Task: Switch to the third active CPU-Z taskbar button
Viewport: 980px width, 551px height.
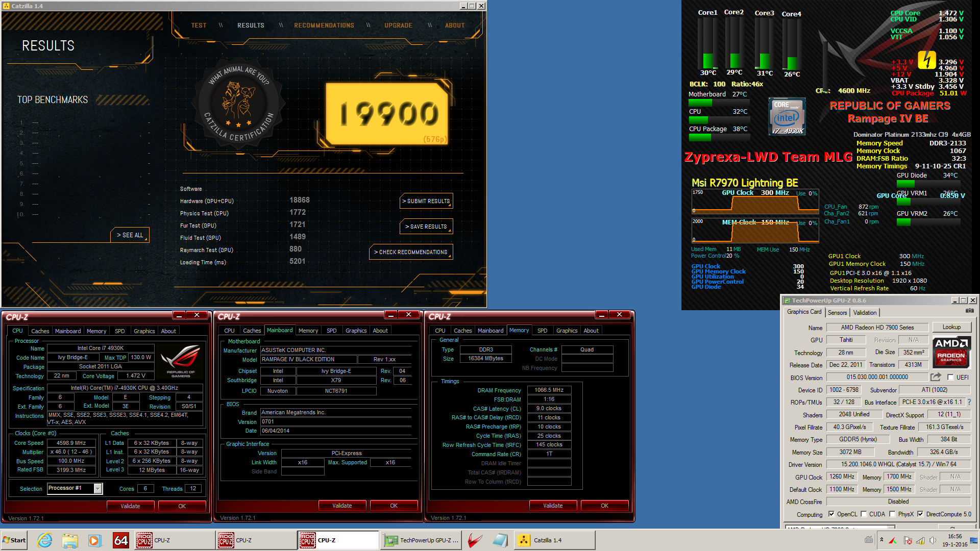Action: tap(338, 540)
